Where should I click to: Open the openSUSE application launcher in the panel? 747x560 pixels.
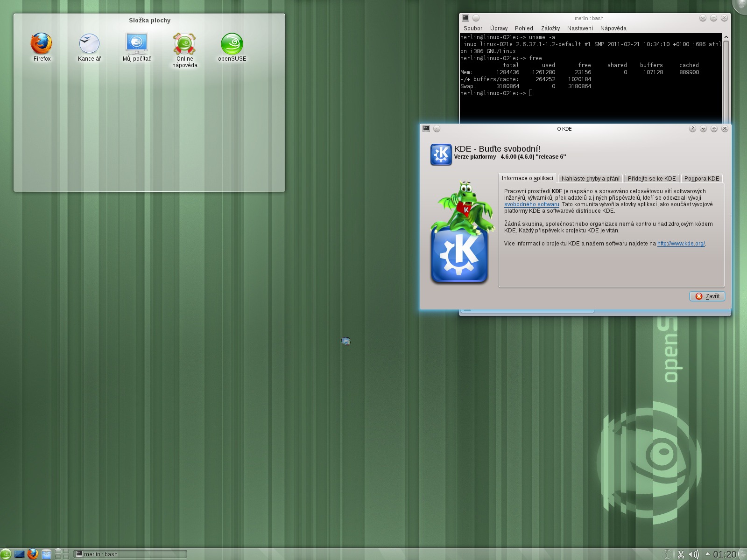pyautogui.click(x=6, y=554)
